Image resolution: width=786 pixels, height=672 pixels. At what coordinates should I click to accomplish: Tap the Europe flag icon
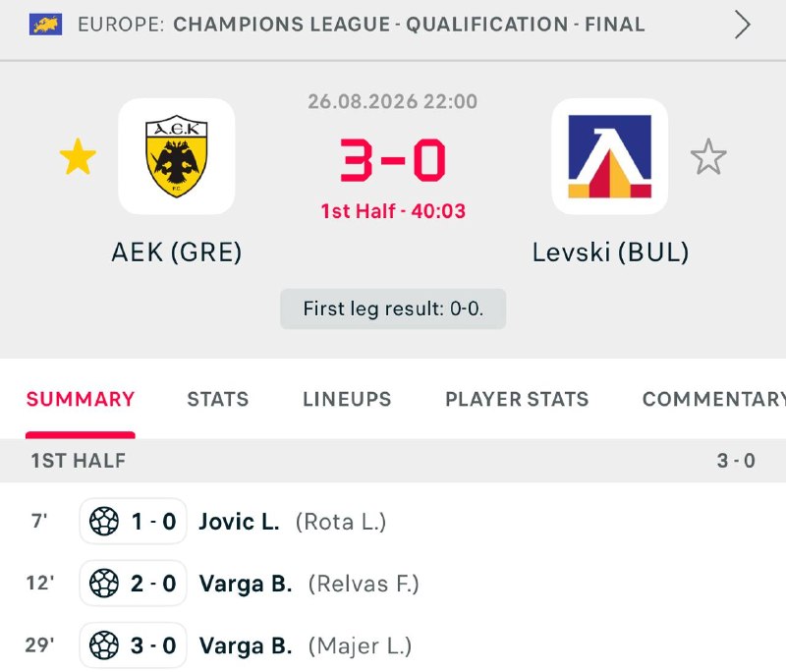pos(45,25)
